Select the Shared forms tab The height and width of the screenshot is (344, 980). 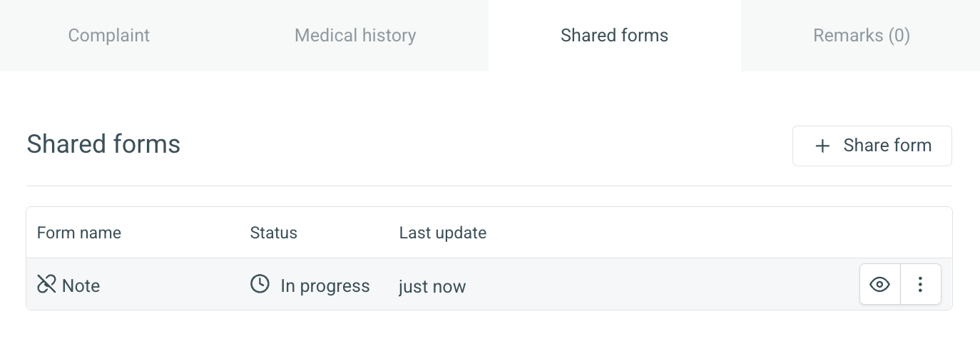tap(614, 36)
